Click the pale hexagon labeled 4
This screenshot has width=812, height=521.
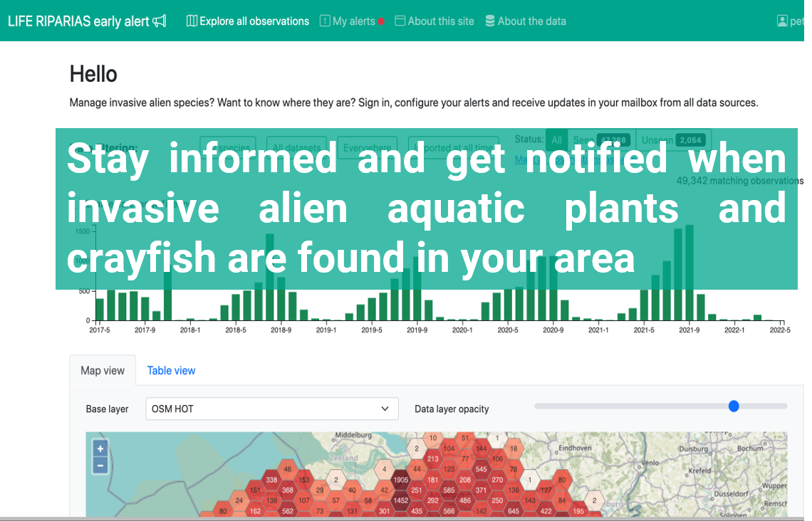384,469
